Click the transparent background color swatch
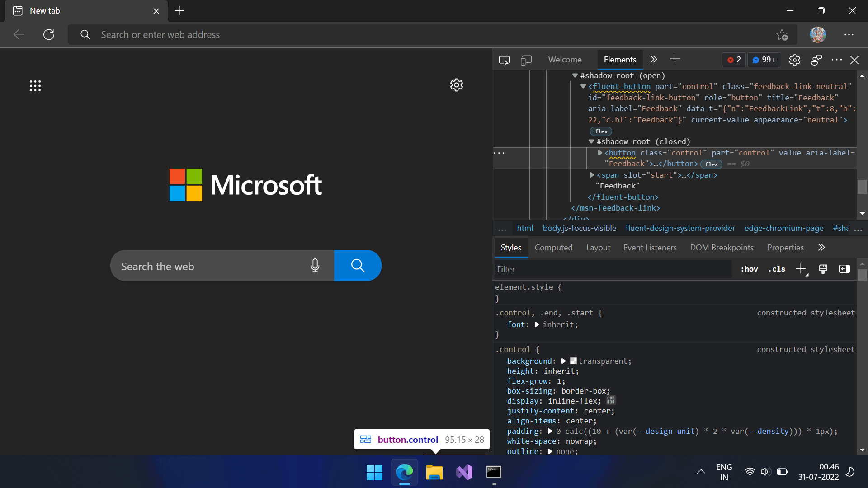This screenshot has height=488, width=868. [573, 361]
